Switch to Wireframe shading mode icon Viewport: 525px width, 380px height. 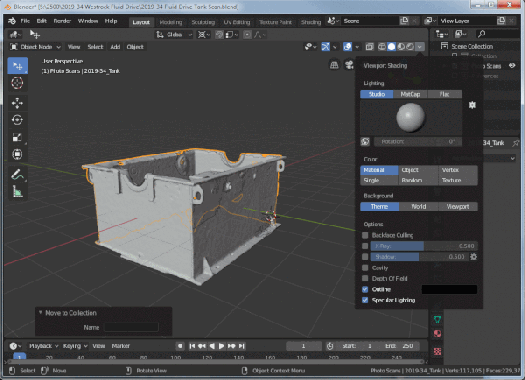coord(382,47)
